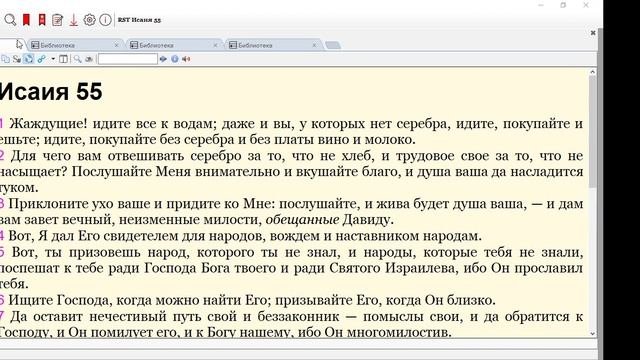This screenshot has width=640, height=360.
Task: Click the heading 'Исаия 55'
Action: pos(51,91)
